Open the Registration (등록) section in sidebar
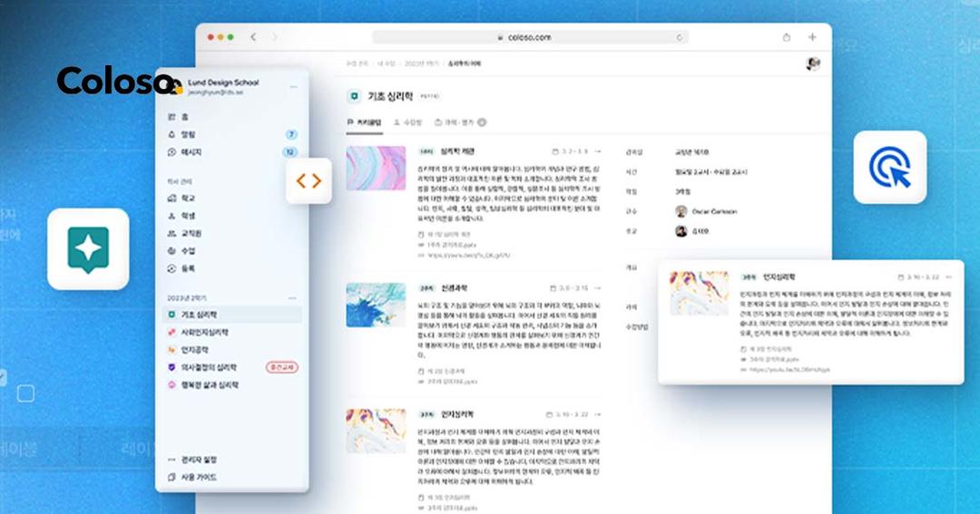980x514 pixels. click(231, 268)
